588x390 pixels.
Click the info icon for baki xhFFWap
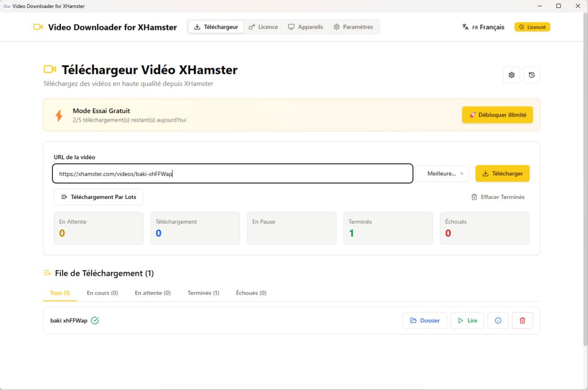(x=497, y=320)
